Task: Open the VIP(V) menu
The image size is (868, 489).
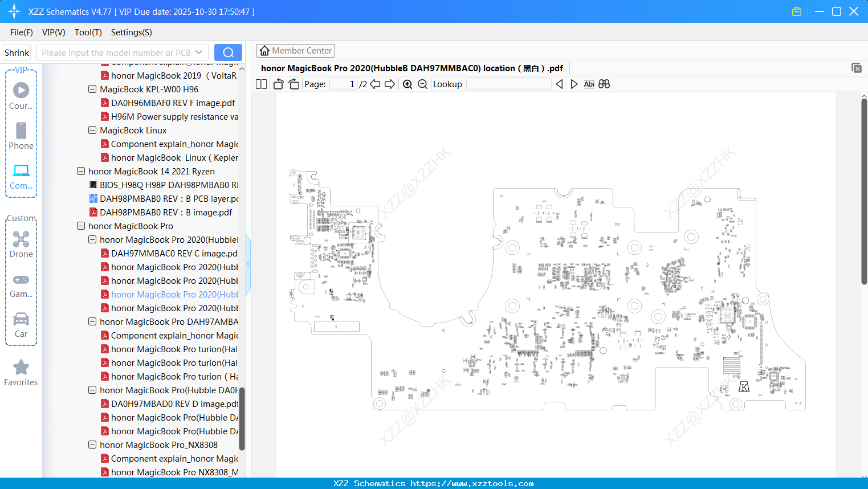Action: click(54, 32)
